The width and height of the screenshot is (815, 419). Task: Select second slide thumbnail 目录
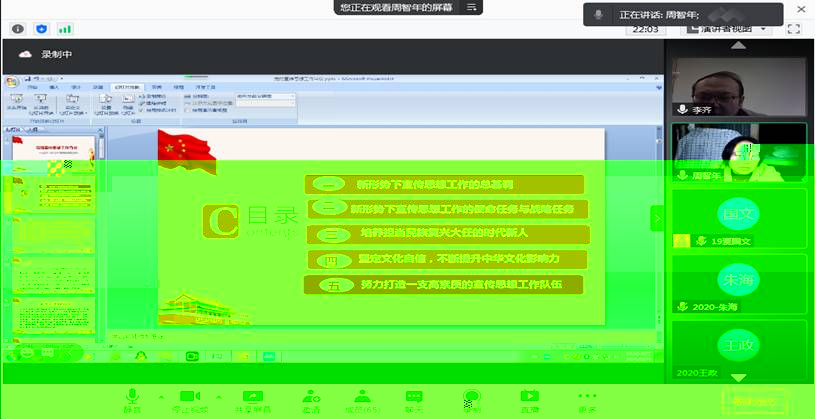[x=54, y=194]
